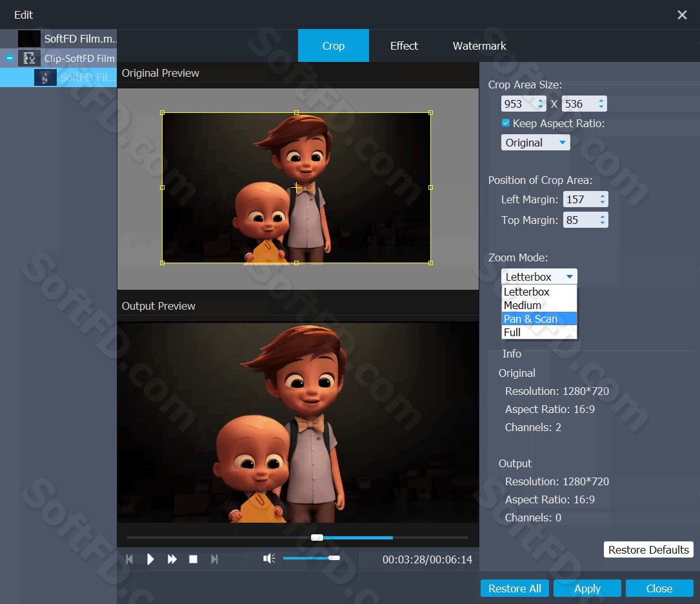The width and height of the screenshot is (700, 604).
Task: Choose Letterbox from the zoom mode list
Action: coord(539,292)
